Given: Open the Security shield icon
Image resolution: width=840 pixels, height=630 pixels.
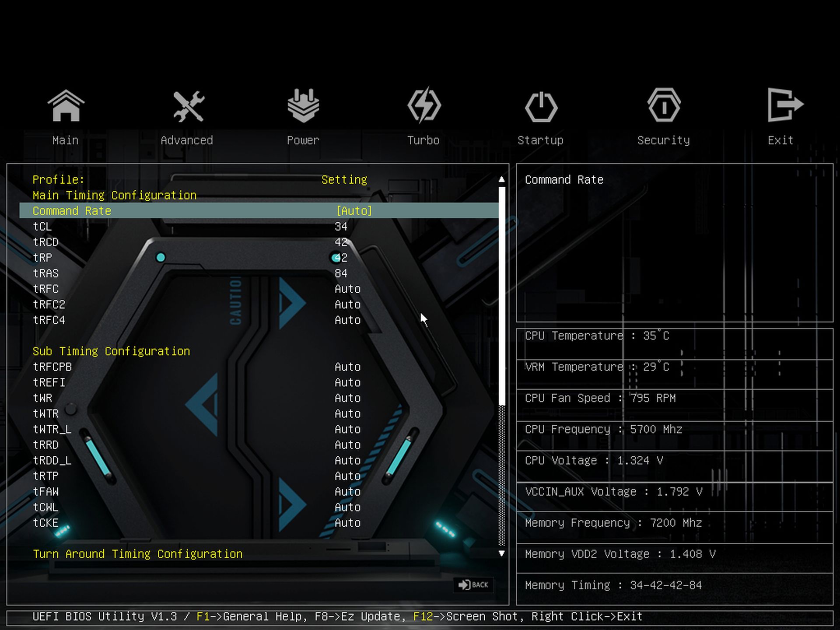Looking at the screenshot, I should pyautogui.click(x=664, y=105).
